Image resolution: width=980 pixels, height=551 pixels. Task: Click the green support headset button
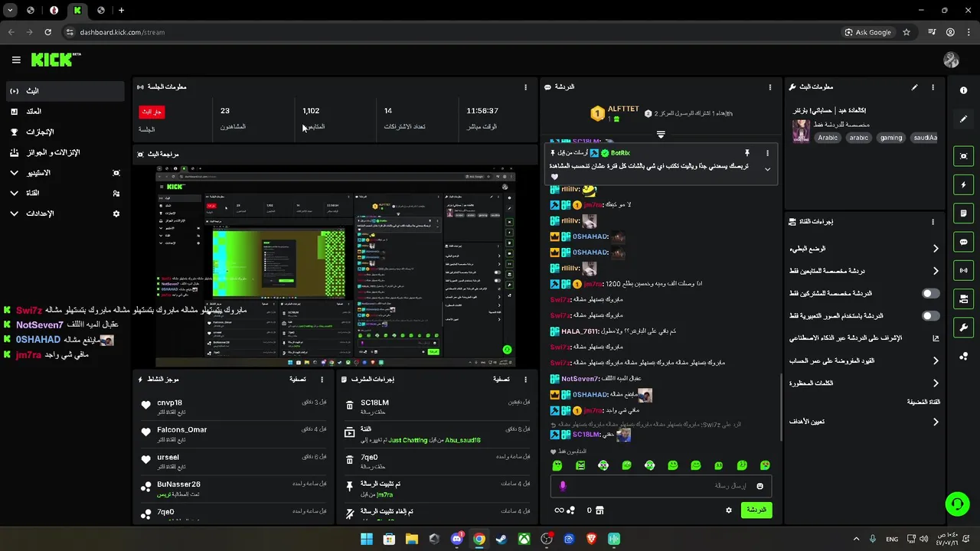point(957,504)
